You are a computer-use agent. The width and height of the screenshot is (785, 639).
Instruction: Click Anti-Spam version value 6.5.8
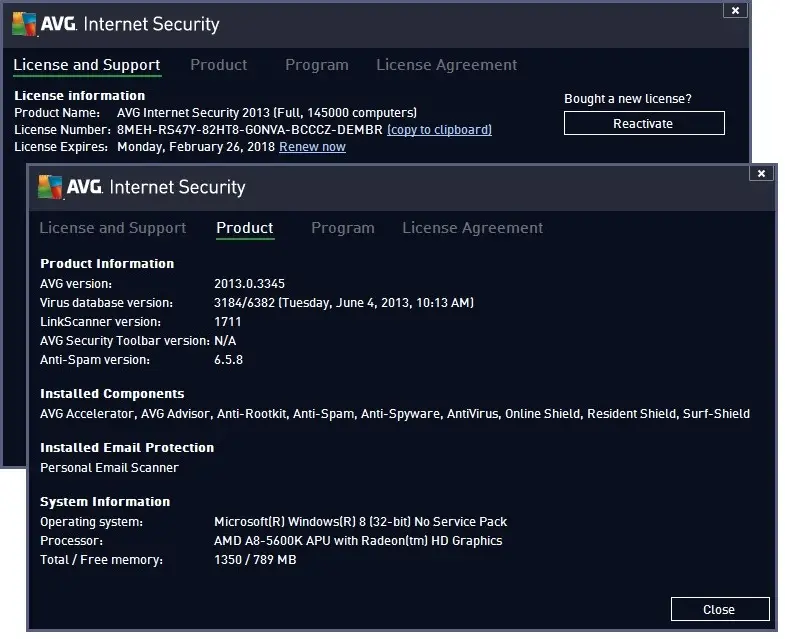[228, 360]
